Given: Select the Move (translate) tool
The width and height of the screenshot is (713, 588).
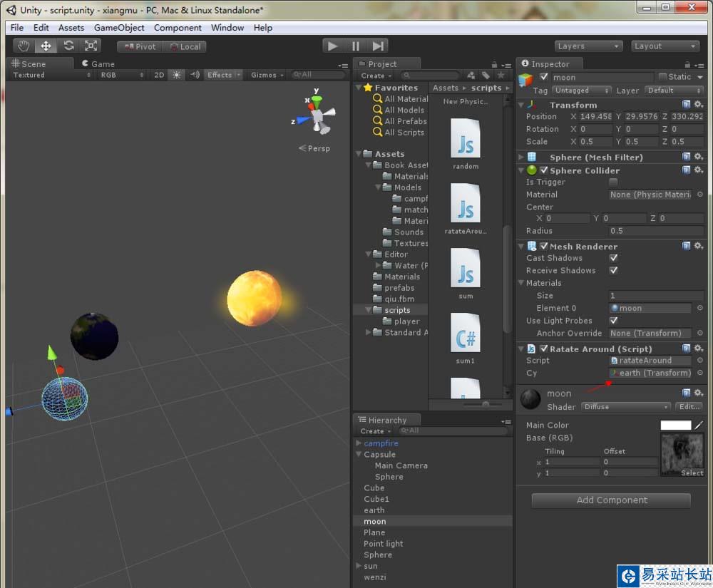Looking at the screenshot, I should pos(46,46).
